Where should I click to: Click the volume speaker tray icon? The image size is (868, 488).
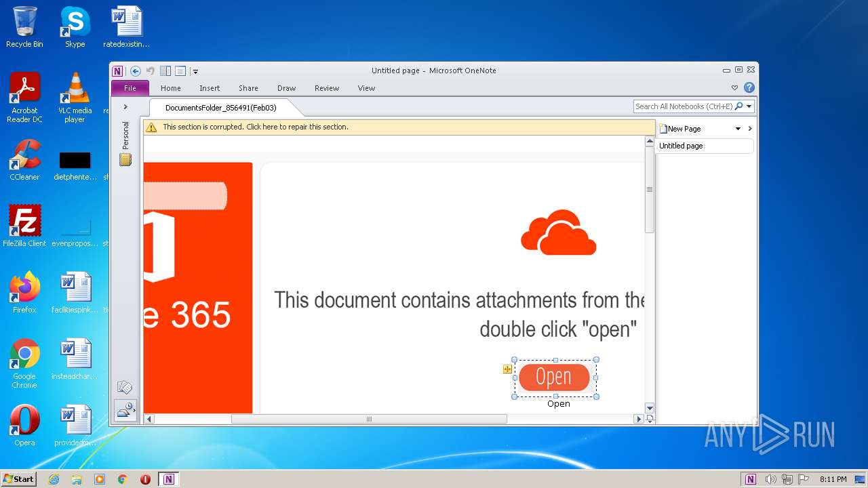pyautogui.click(x=770, y=479)
